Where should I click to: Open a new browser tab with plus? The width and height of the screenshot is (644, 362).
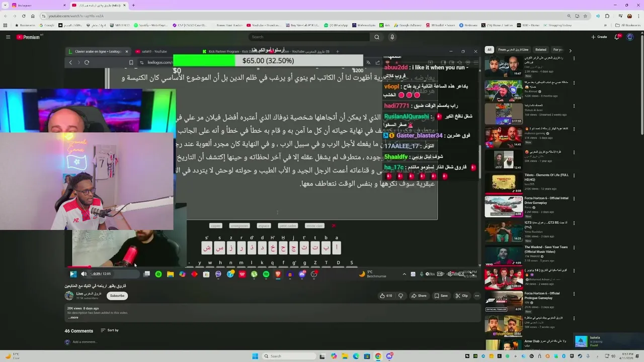coord(133,5)
